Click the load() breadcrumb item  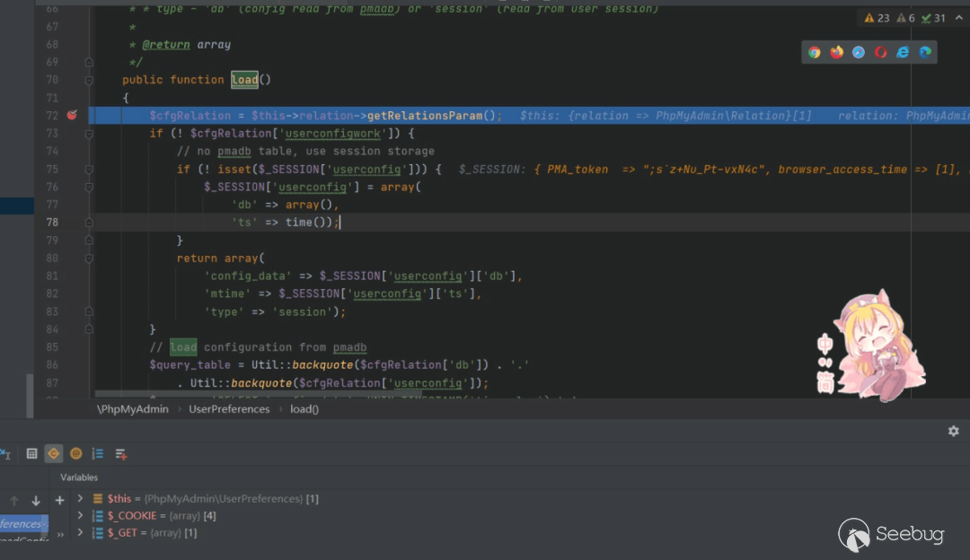tap(304, 409)
